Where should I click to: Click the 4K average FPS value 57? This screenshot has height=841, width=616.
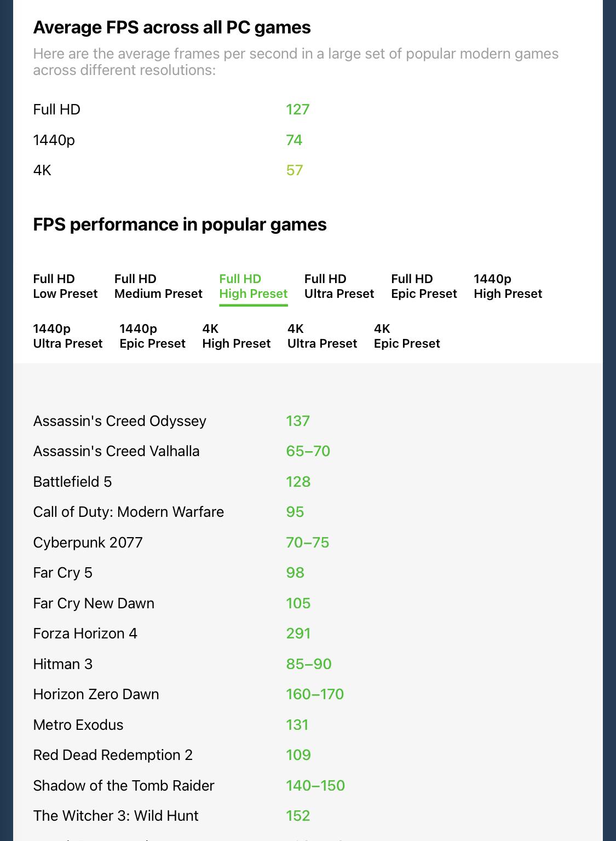[x=294, y=170]
